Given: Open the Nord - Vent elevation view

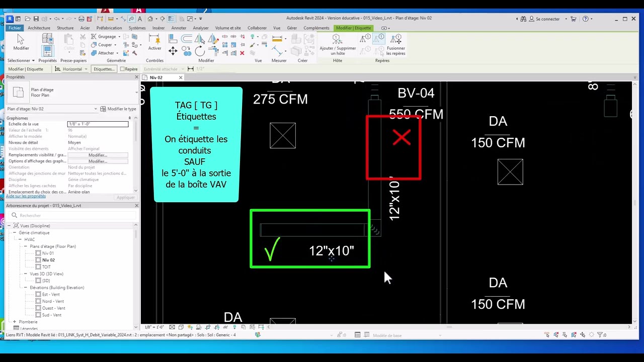Looking at the screenshot, I should pos(53,301).
